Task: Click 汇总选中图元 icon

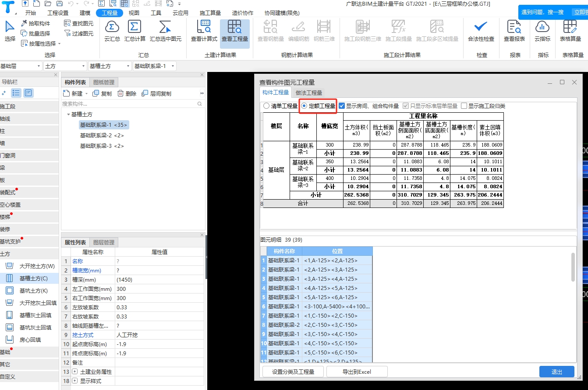Action: tap(165, 27)
